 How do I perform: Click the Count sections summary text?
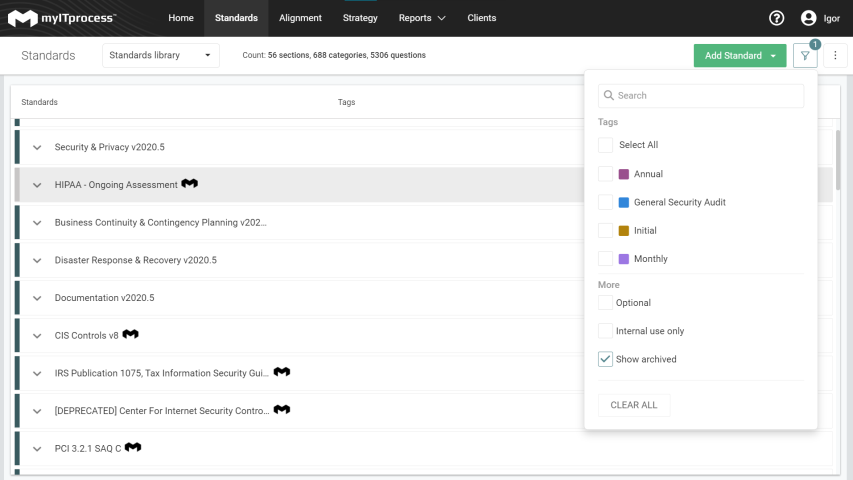(x=334, y=55)
